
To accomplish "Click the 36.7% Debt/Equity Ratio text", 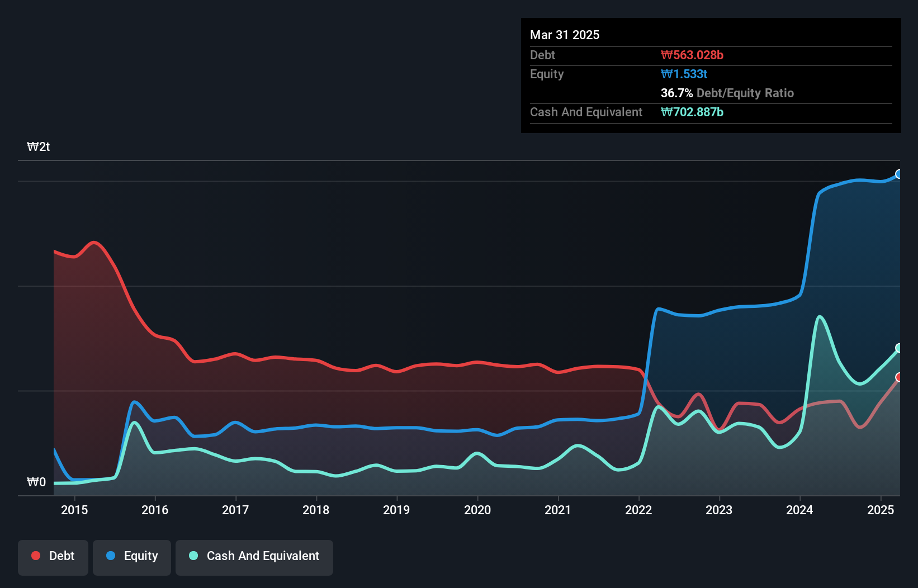I will (727, 93).
